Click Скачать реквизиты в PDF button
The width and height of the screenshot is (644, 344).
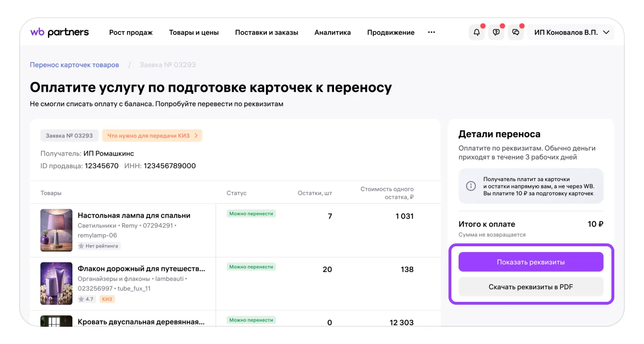(x=531, y=287)
